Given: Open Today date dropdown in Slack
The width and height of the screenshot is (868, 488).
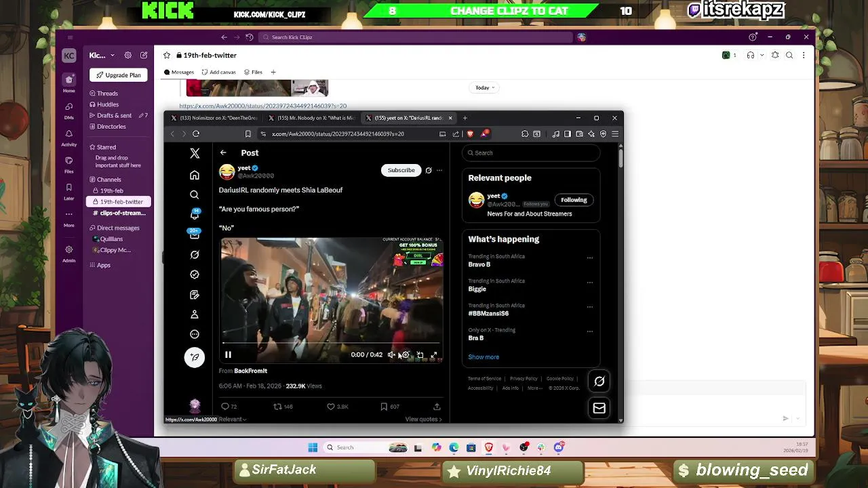Looking at the screenshot, I should coord(485,87).
